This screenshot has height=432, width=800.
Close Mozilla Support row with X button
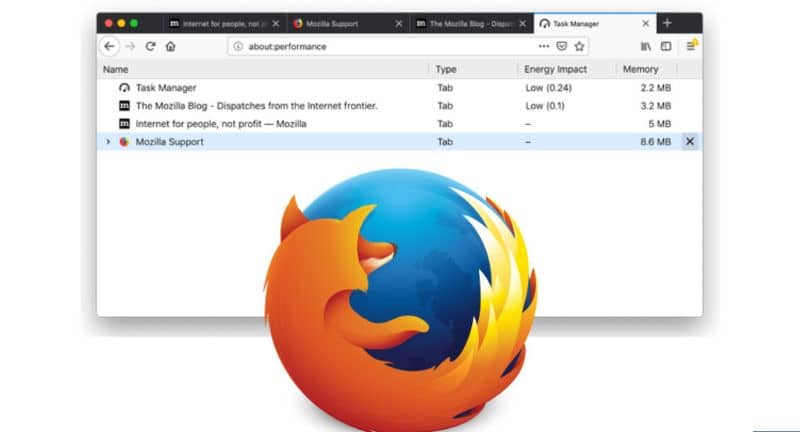click(x=690, y=141)
